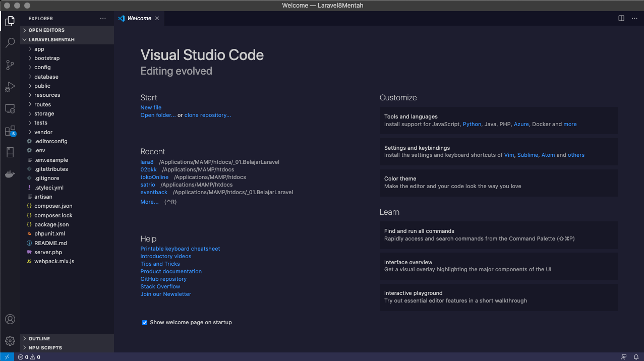Click the More recent items link
644x361 pixels.
pos(149,202)
